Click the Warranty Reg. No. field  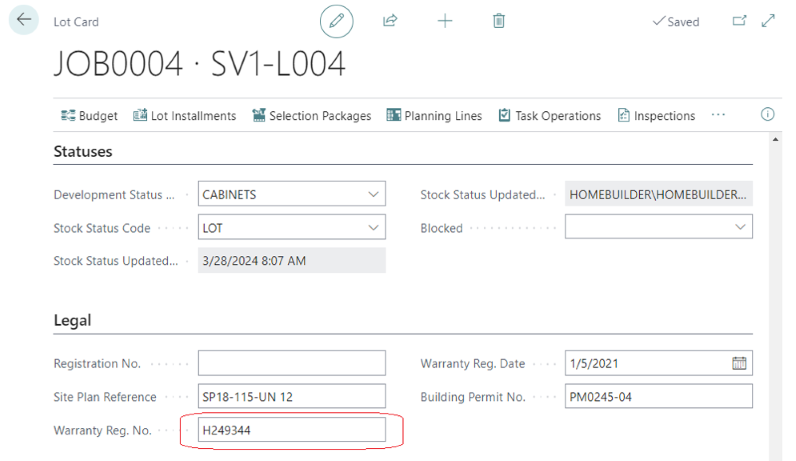pos(291,430)
